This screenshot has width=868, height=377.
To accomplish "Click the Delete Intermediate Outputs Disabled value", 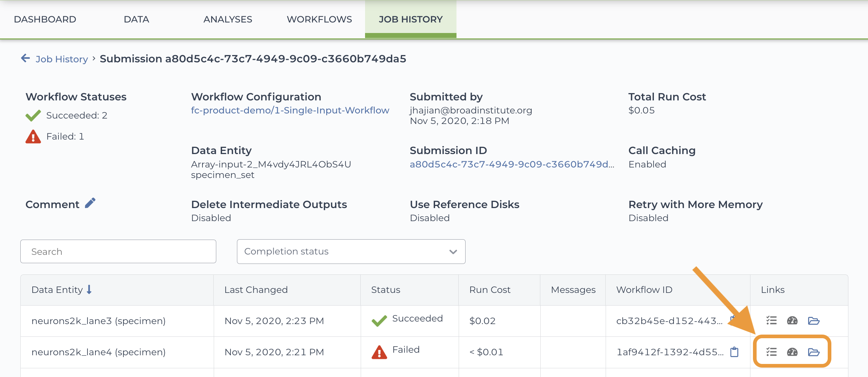I will click(x=211, y=218).
